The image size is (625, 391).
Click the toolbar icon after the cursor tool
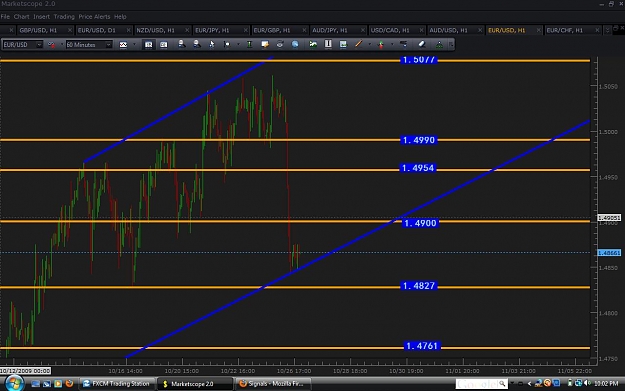tap(227, 45)
